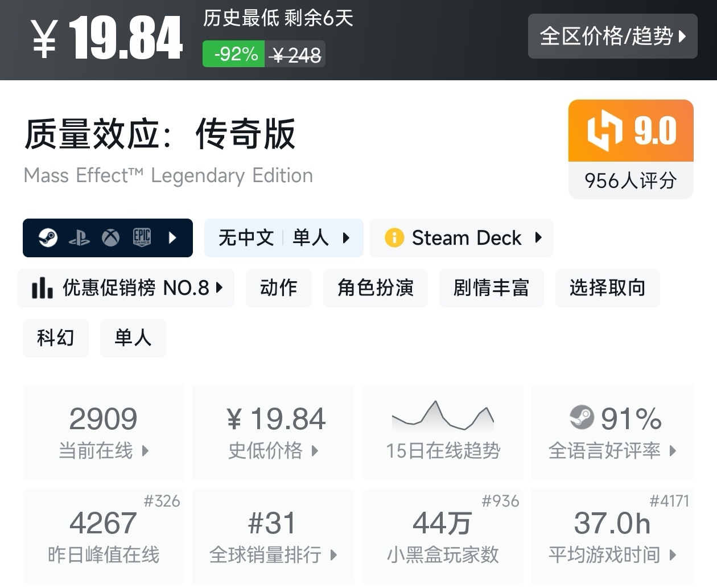
Task: Open 全区价格/趋势 regional pricing
Action: pos(612,36)
